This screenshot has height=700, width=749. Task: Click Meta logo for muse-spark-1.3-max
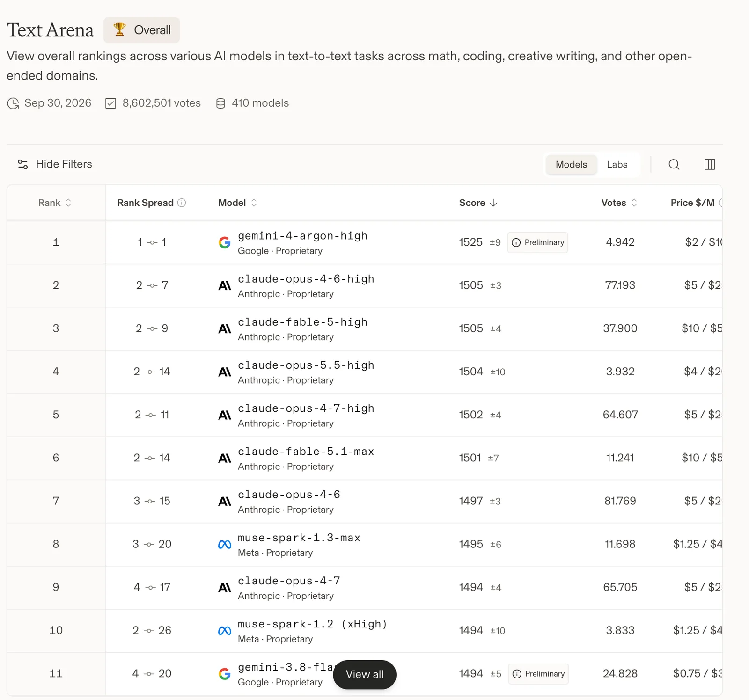coord(225,545)
